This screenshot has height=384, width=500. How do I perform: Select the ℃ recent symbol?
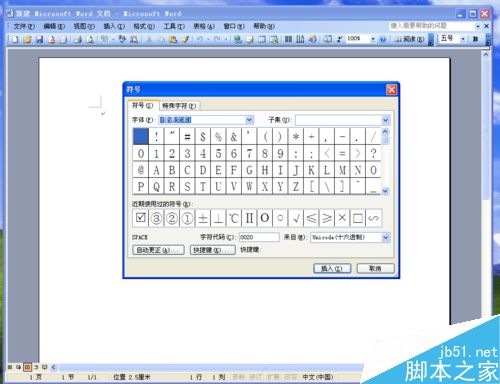234,218
